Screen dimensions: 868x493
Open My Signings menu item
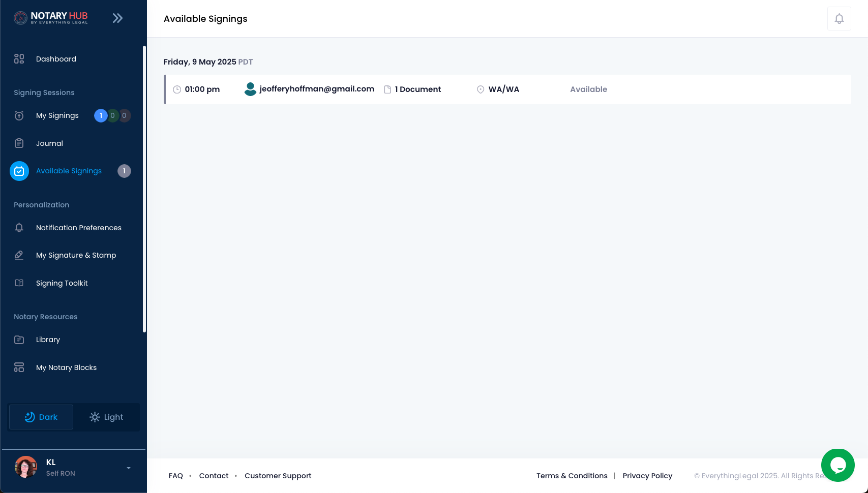(x=57, y=115)
